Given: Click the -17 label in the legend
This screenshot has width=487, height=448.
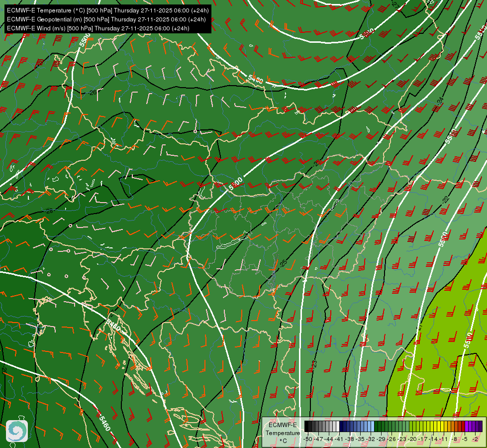Looking at the screenshot, I should [423, 440].
